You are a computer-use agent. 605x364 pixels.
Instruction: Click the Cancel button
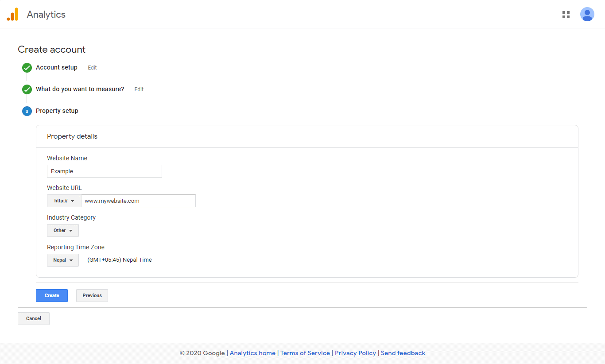coord(34,318)
